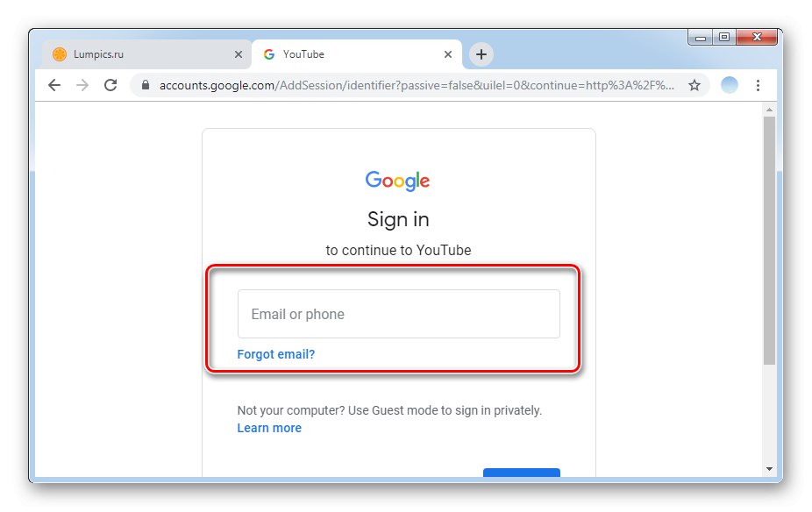Go back using the browser back arrow
Viewport: 812px width, 512px height.
[54, 85]
